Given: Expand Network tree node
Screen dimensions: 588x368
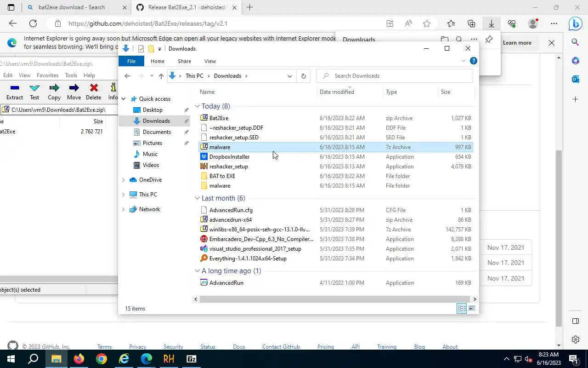Looking at the screenshot, I should [124, 209].
